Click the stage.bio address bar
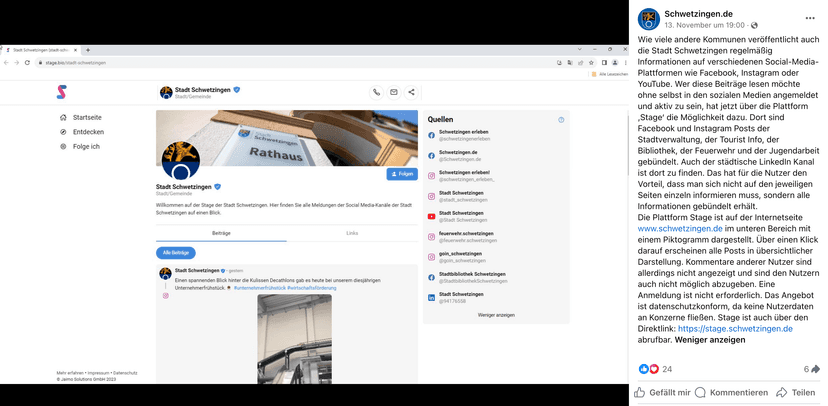This screenshot has height=406, width=828. pos(296,62)
